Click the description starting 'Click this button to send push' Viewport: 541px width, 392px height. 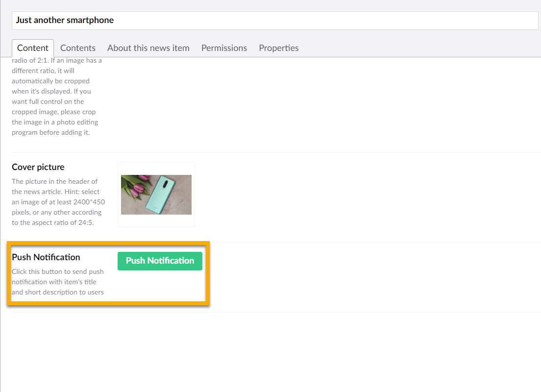tap(58, 282)
